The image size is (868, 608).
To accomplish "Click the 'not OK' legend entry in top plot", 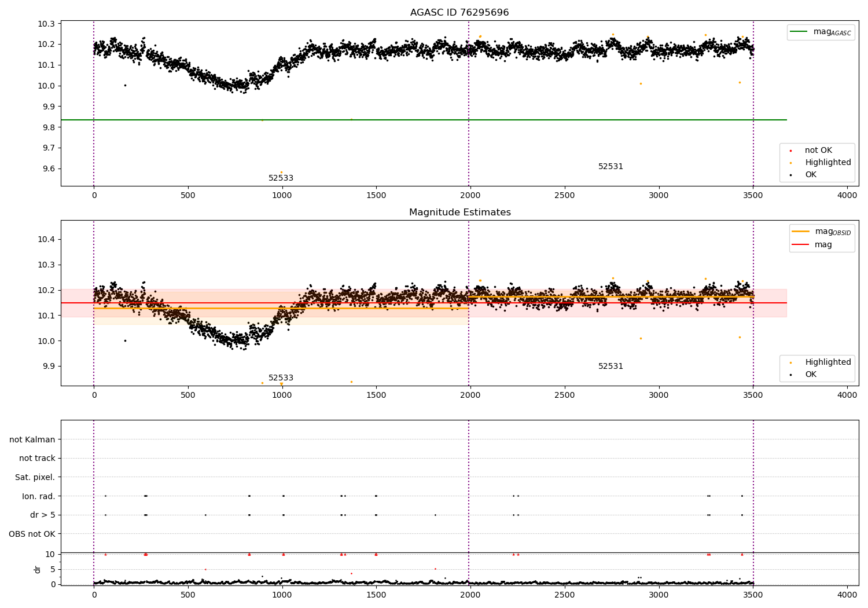I will (812, 151).
